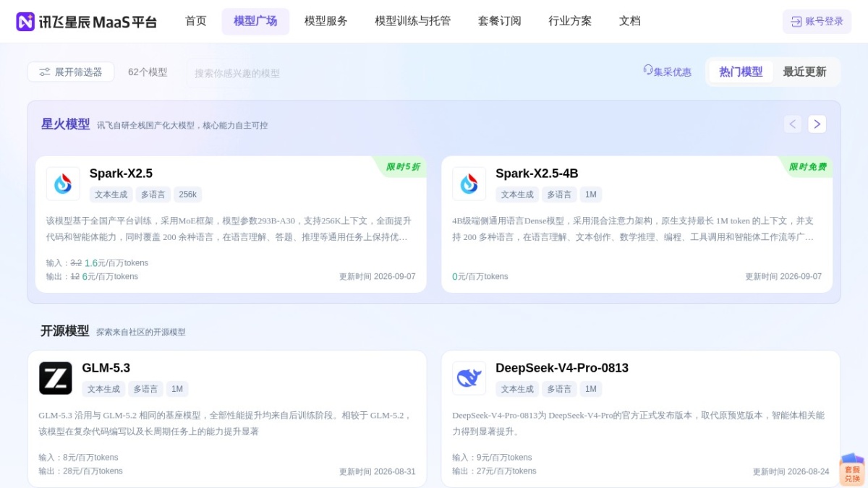868x488 pixels.
Task: Click the previous arrow in 星火模型 carousel
Action: [793, 124]
